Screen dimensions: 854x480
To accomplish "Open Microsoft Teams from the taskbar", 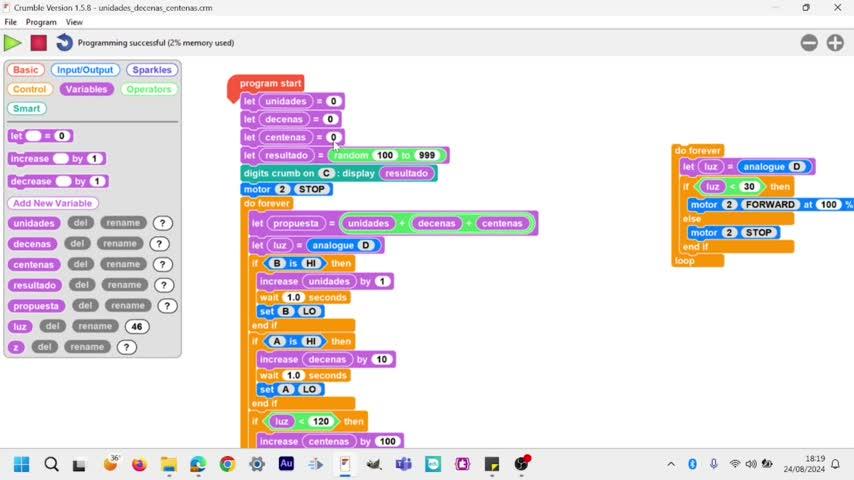I will point(404,465).
